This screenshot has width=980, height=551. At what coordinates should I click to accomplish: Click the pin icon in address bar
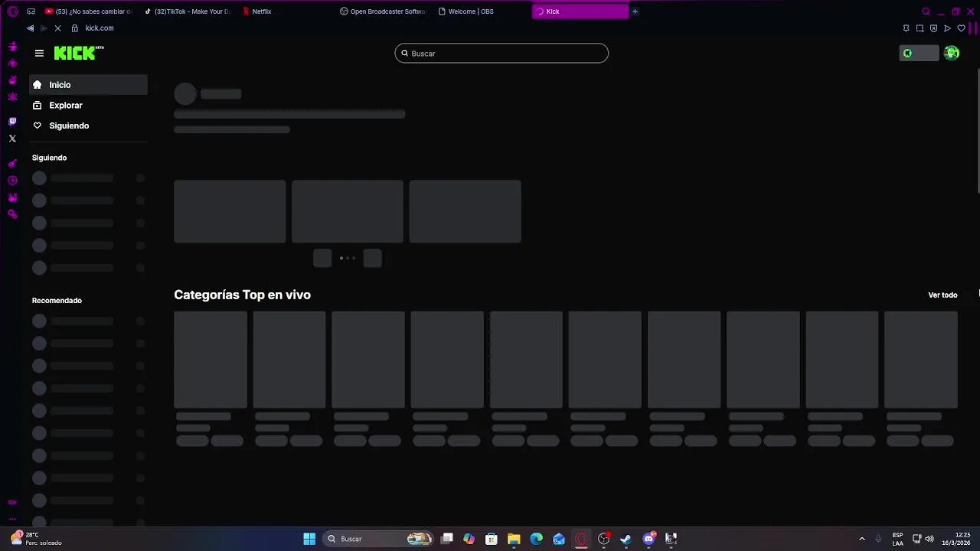click(906, 28)
